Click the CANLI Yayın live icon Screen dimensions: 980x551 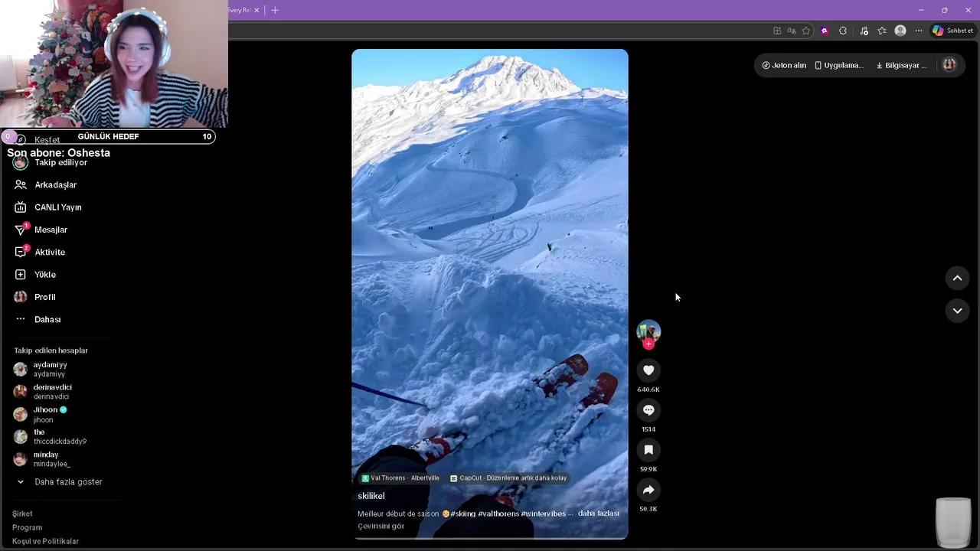coord(21,207)
